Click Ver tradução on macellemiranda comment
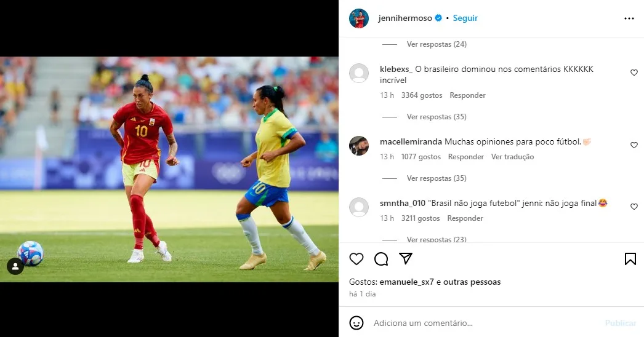This screenshot has height=337, width=644. pyautogui.click(x=513, y=157)
